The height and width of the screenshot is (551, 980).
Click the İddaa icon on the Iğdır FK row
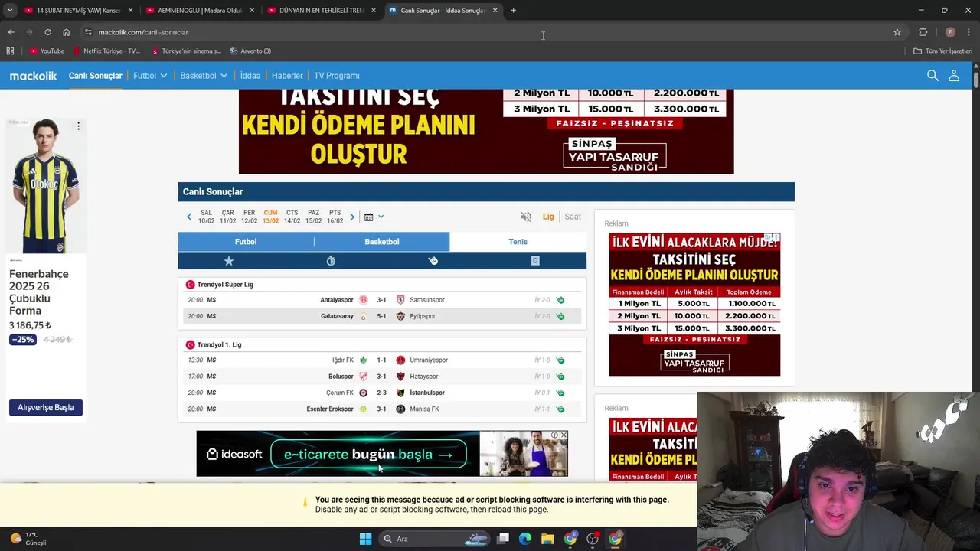click(x=560, y=360)
